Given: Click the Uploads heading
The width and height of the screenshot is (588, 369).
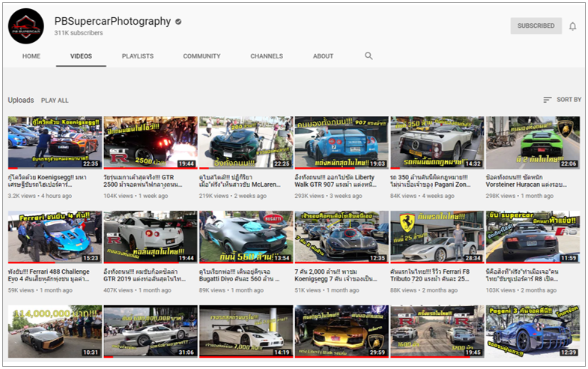Looking at the screenshot, I should click(x=21, y=100).
